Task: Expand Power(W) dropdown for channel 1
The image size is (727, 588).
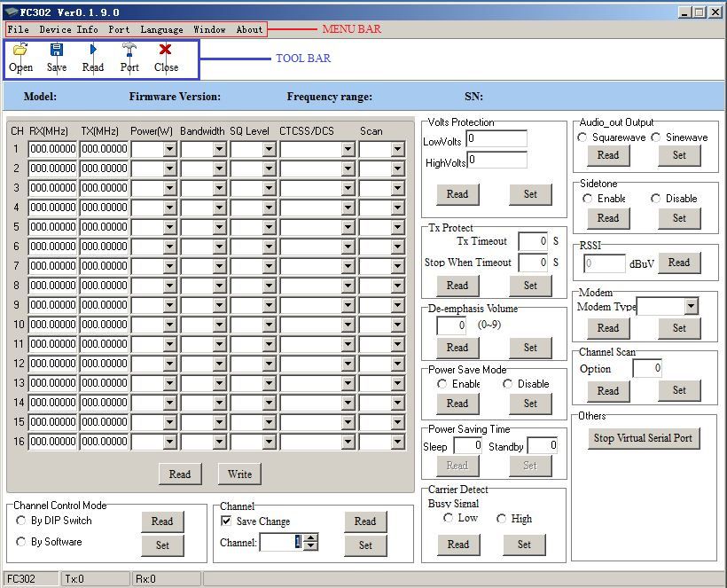Action: coord(170,149)
